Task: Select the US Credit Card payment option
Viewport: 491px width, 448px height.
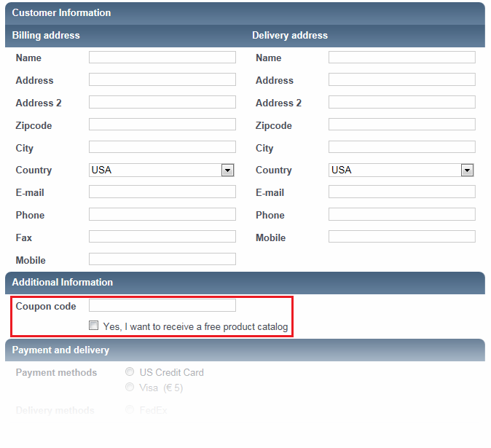Action: pos(130,372)
